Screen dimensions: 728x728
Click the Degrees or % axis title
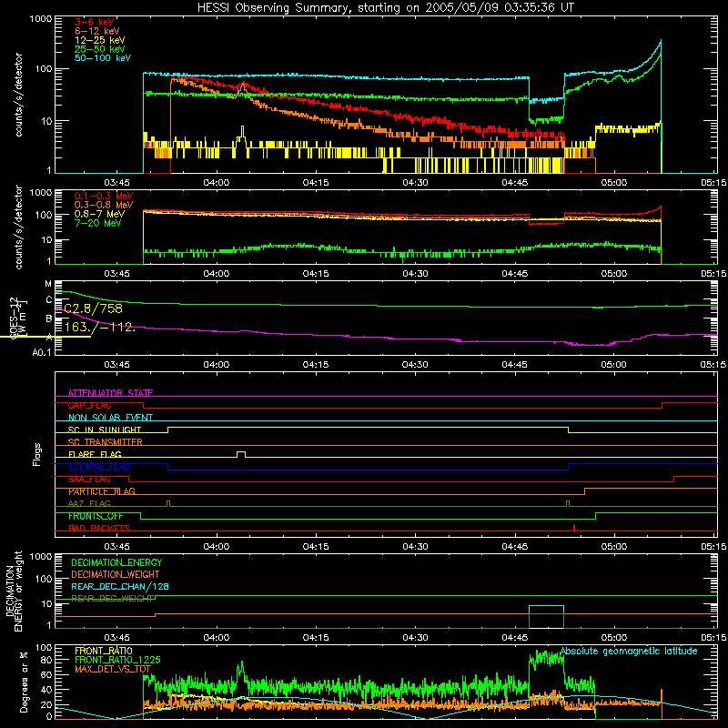(x=24, y=682)
